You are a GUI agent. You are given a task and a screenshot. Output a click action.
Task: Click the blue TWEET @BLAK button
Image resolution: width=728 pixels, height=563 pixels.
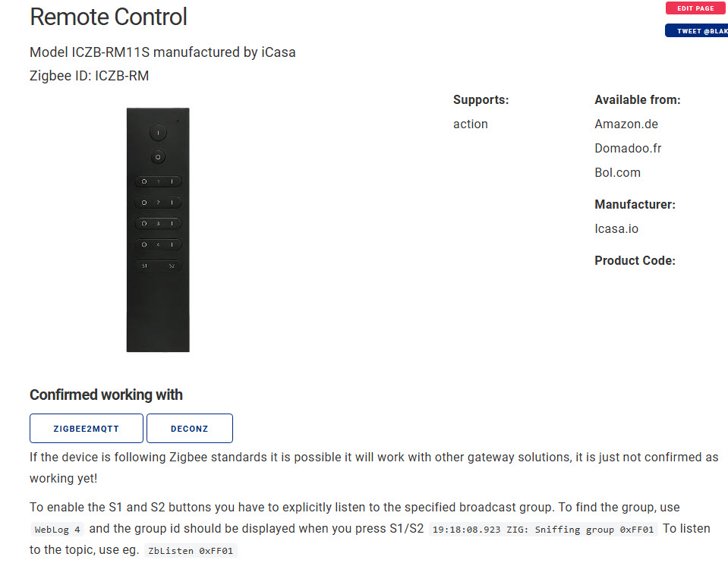coord(697,30)
